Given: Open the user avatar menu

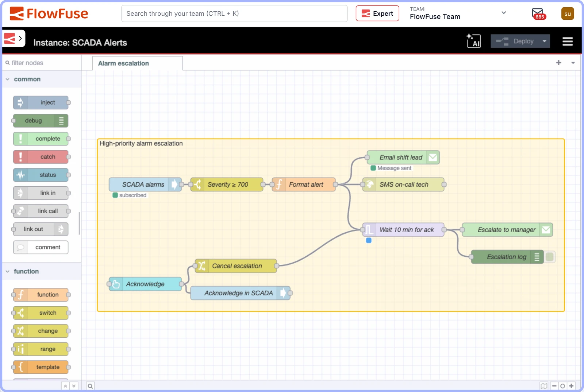Looking at the screenshot, I should (x=567, y=13).
